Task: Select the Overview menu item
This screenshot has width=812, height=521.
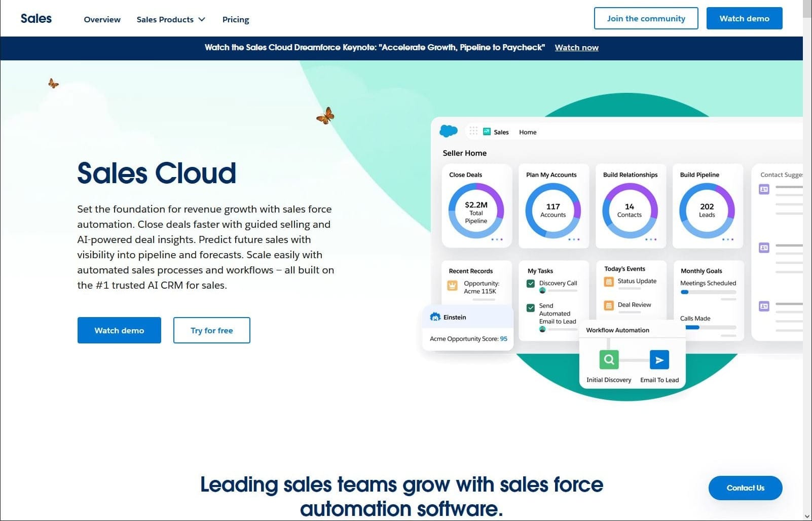Action: tap(102, 19)
